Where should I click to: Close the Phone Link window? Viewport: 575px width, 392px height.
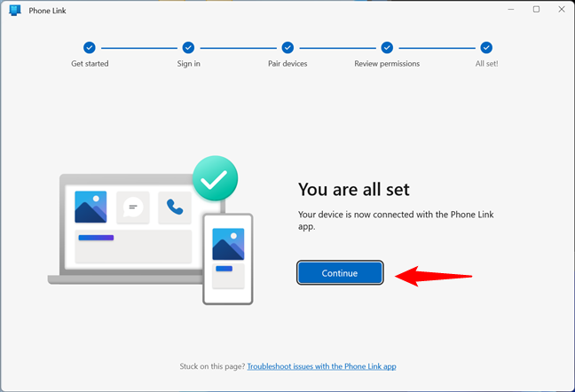pyautogui.click(x=562, y=10)
